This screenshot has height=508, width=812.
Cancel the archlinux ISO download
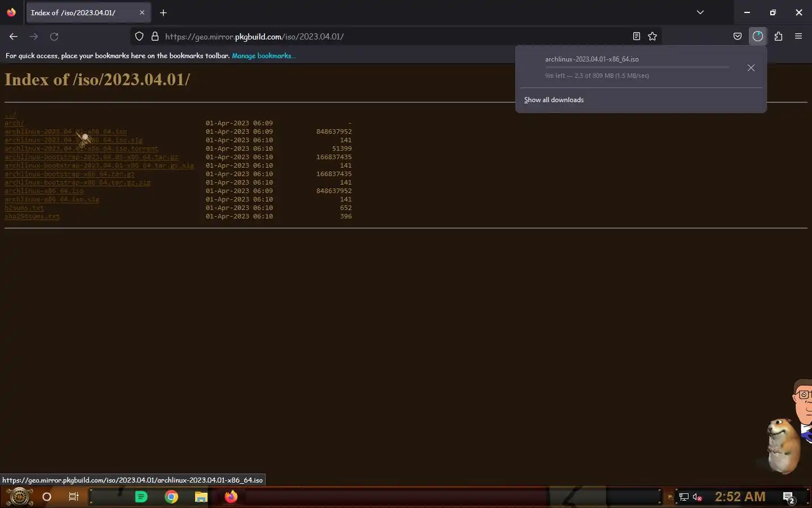tap(751, 68)
